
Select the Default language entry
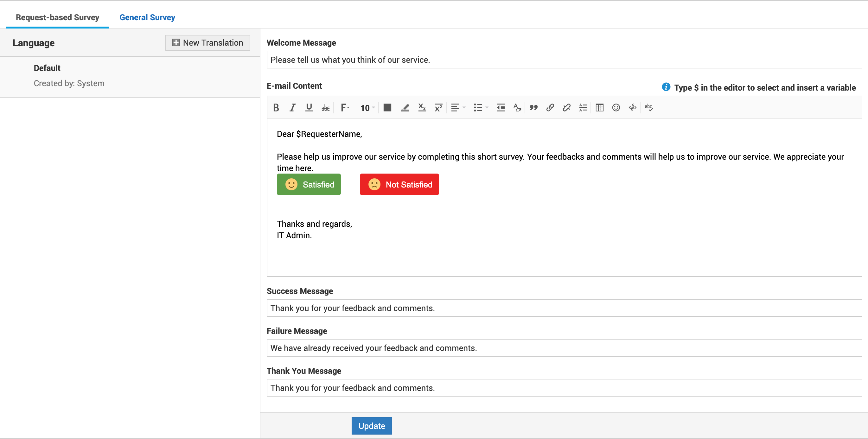coord(130,77)
